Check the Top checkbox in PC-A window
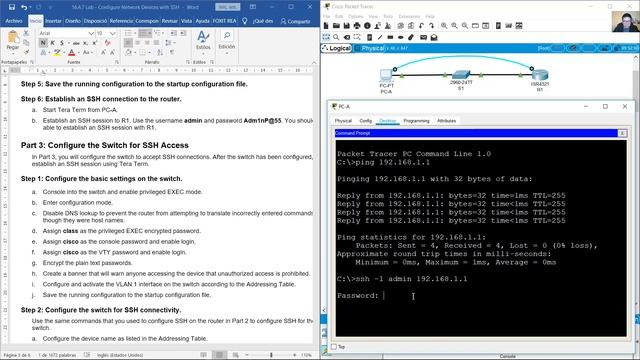This screenshot has width=640, height=360. pyautogui.click(x=334, y=347)
